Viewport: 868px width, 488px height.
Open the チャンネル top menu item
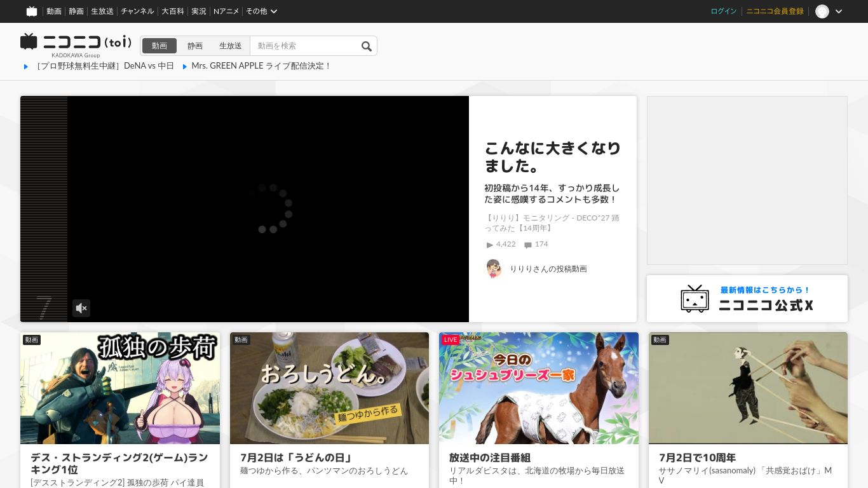coord(137,11)
